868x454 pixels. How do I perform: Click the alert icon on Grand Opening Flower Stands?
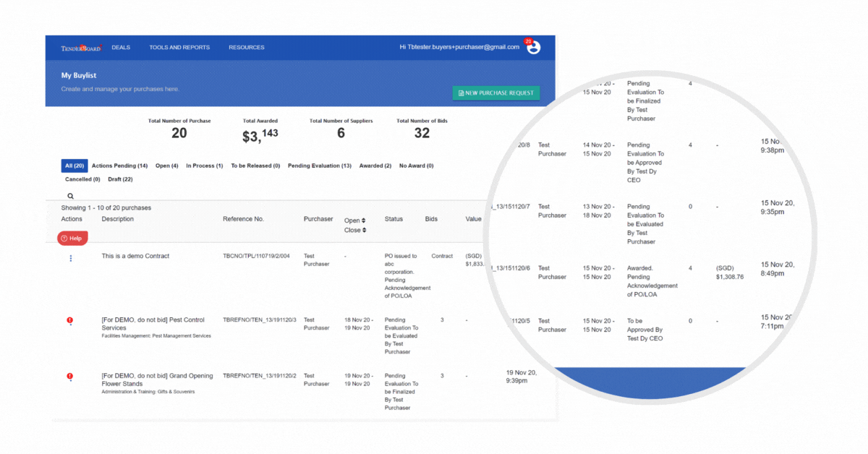pos(70,377)
